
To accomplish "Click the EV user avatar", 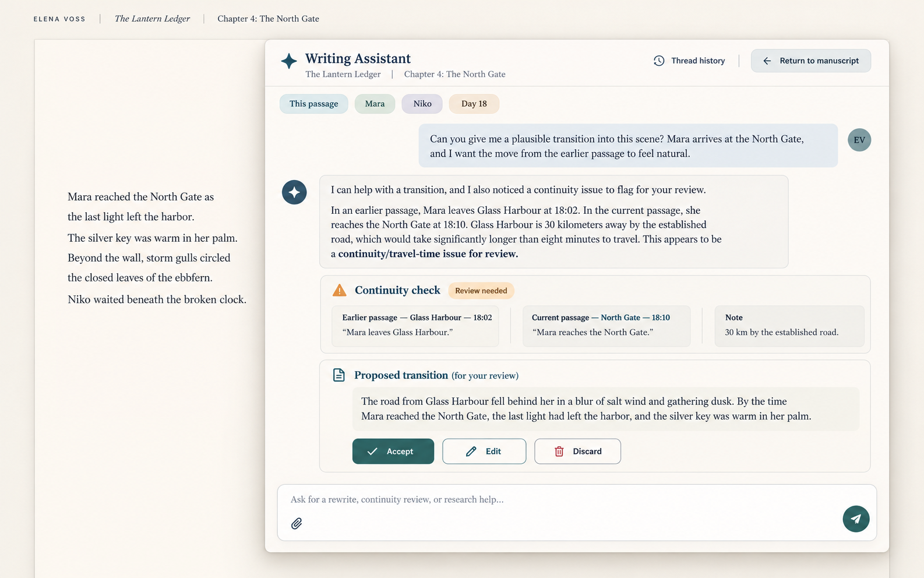I will 859,140.
